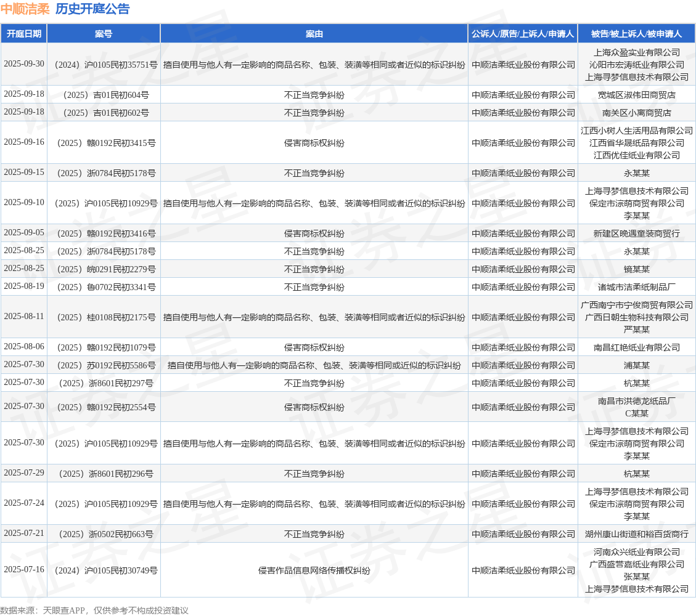Click defendant 浦某某
The height and width of the screenshot is (616, 696).
[637, 365]
